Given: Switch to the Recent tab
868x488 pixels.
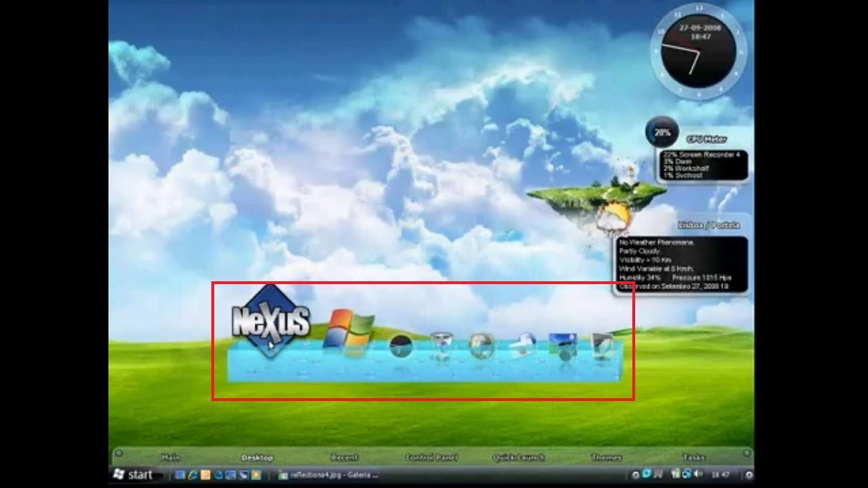Looking at the screenshot, I should coord(344,457).
